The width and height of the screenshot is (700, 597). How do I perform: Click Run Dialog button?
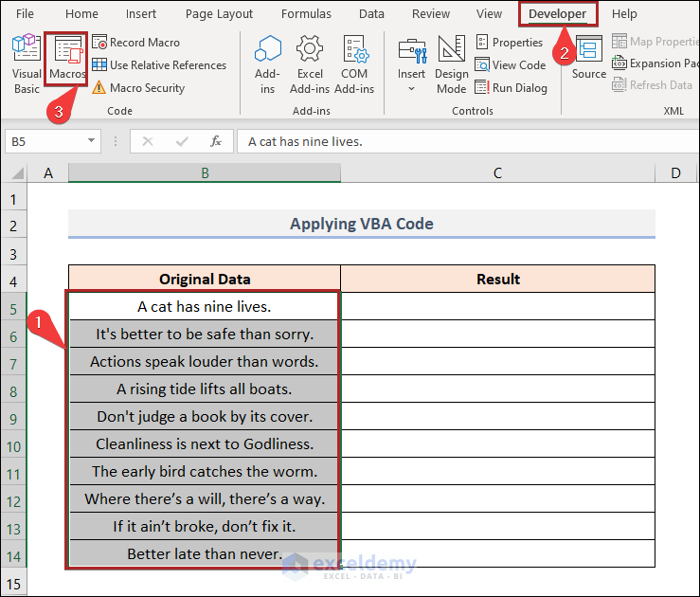click(512, 88)
